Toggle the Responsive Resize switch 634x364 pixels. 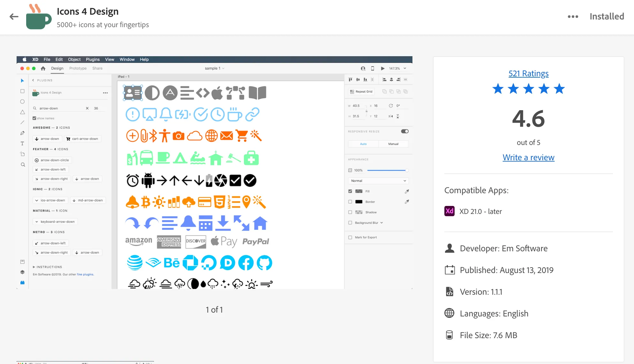point(405,131)
